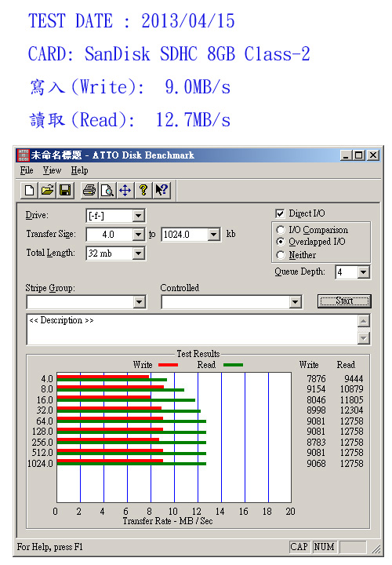Click the Description scrollbar down arrow
Image resolution: width=392 pixels, height=565 pixels.
[364, 338]
